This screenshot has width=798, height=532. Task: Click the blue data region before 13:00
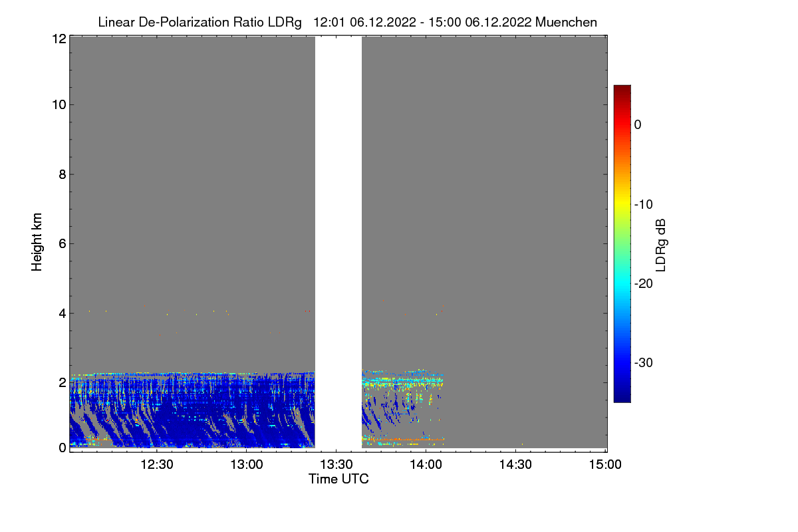tap(193, 411)
